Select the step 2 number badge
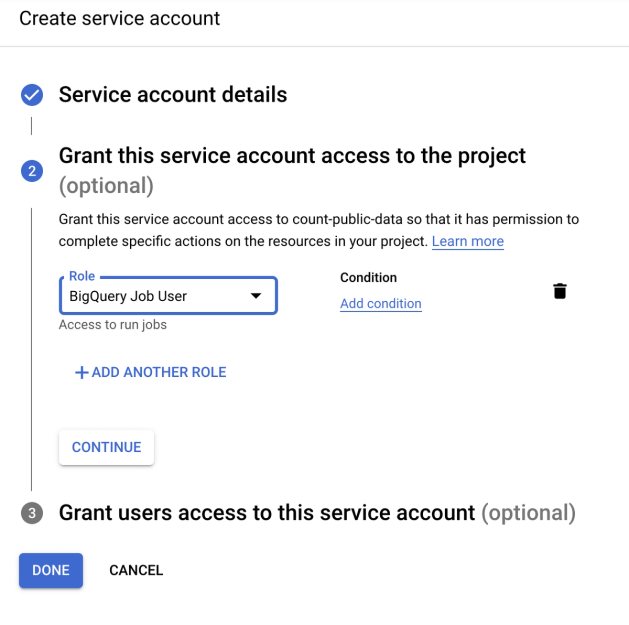This screenshot has height=625, width=629. [32, 171]
